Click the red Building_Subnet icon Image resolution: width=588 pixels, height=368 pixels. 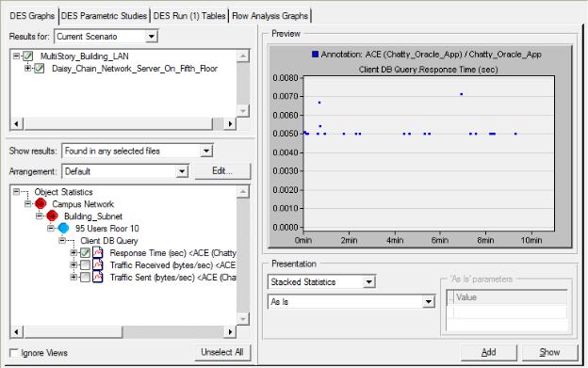[x=52, y=216]
